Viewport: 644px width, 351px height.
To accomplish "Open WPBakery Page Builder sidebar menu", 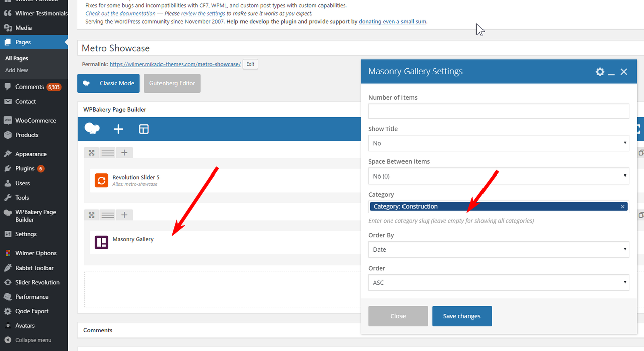I will (x=34, y=216).
